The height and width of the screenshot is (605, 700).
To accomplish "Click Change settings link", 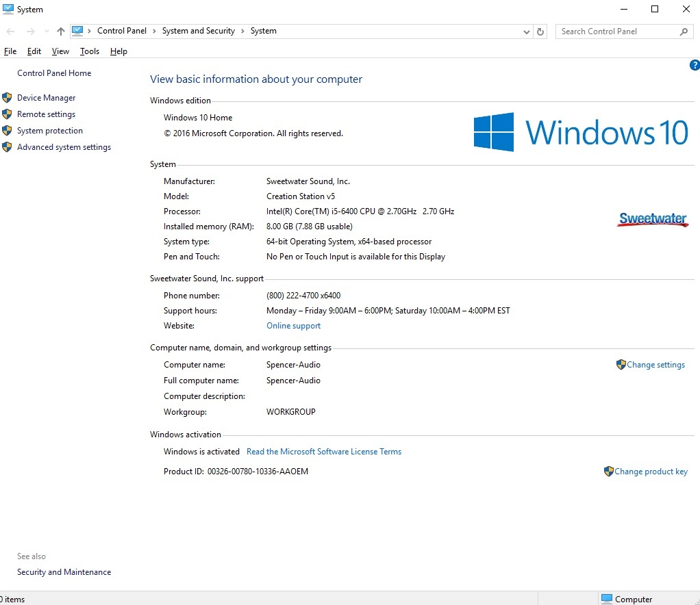I will point(655,365).
